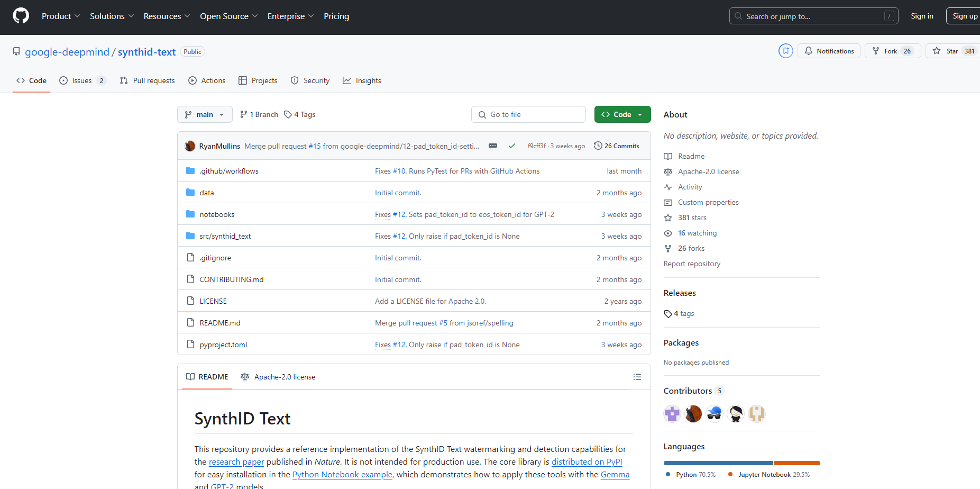Expand commit message ellipsis icon
This screenshot has width=980, height=489.
coord(492,146)
